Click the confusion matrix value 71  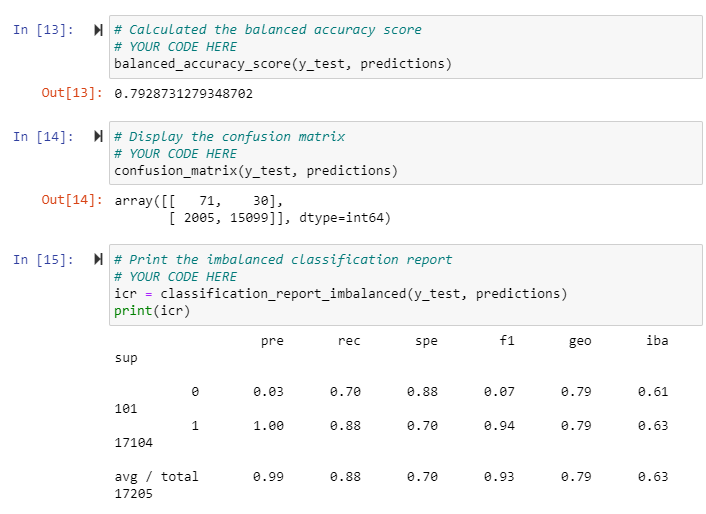(x=207, y=201)
